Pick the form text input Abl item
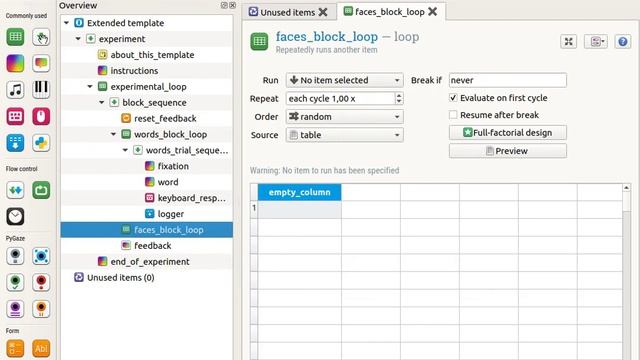This screenshot has width=640, height=360. [41, 348]
